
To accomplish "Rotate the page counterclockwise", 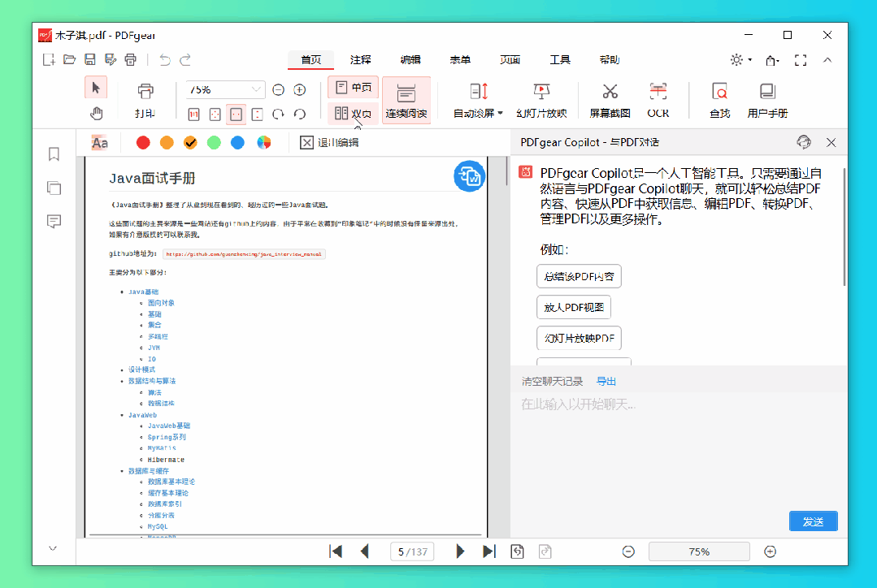I will pyautogui.click(x=300, y=115).
